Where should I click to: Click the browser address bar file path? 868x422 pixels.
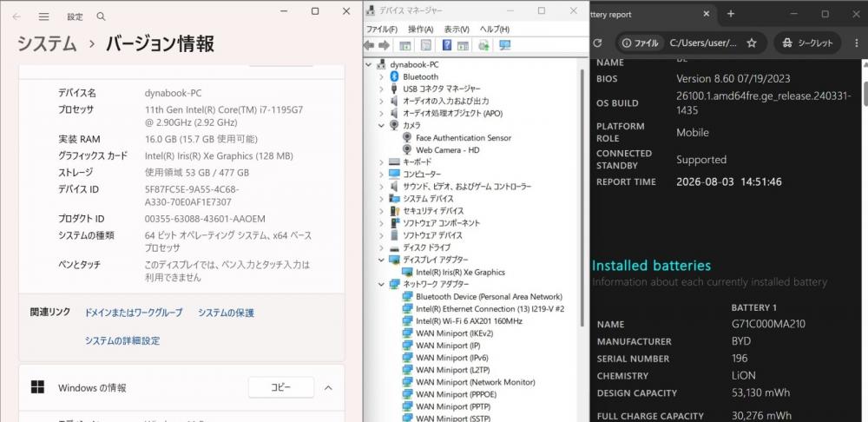(703, 43)
